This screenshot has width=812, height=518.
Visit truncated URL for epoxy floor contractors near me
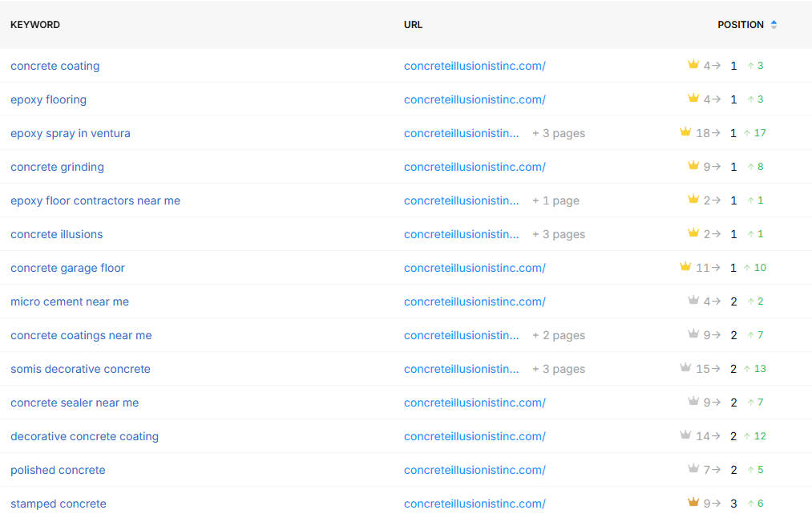pyautogui.click(x=462, y=200)
